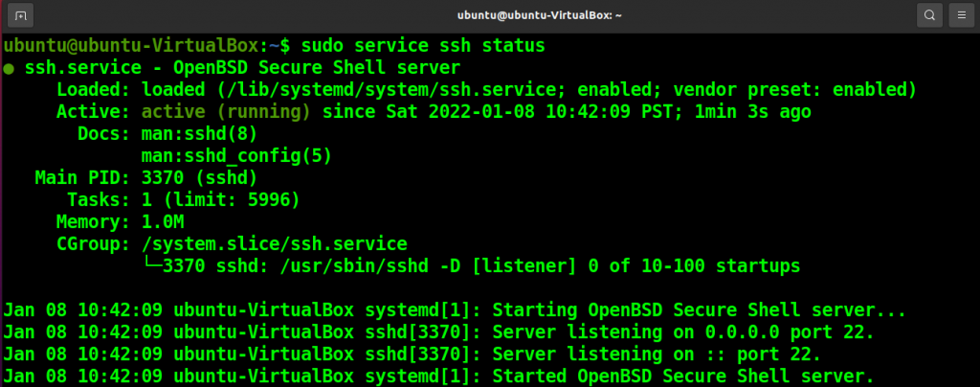Open the terminal hamburger menu

961,15
